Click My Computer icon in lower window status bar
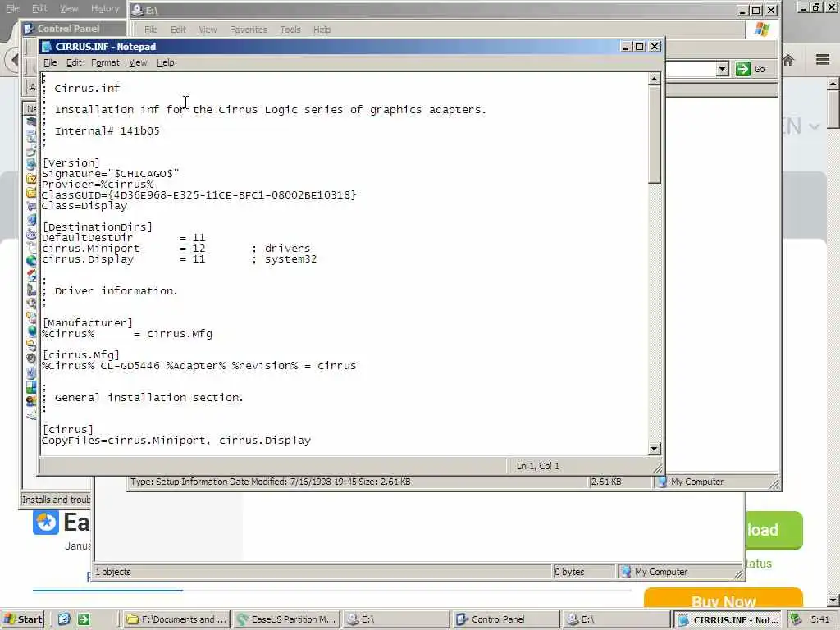 tap(626, 572)
